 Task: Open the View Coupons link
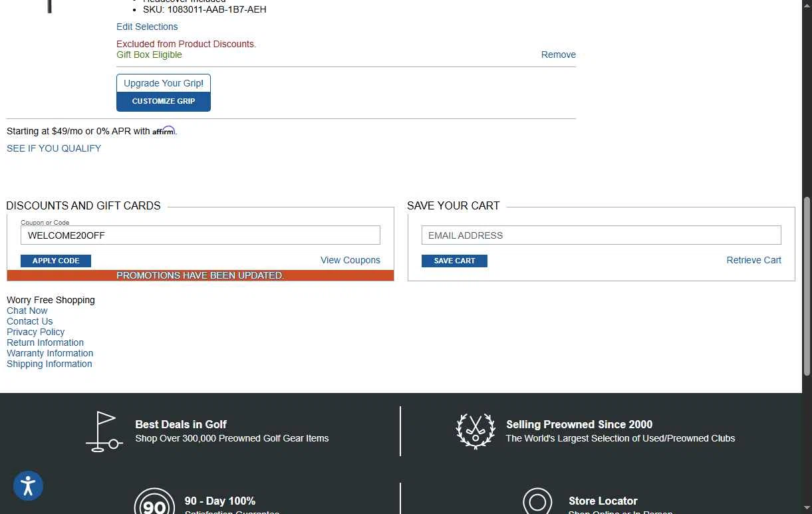[x=350, y=260]
